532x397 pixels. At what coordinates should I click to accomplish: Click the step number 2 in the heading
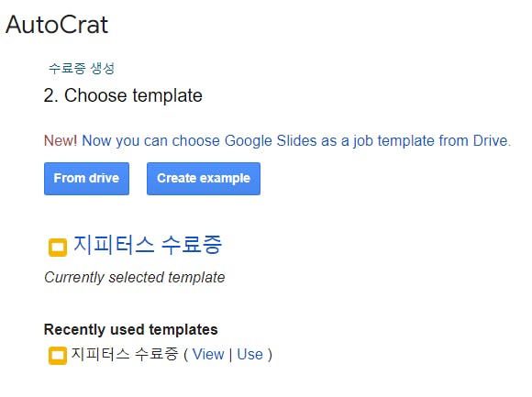coord(50,95)
